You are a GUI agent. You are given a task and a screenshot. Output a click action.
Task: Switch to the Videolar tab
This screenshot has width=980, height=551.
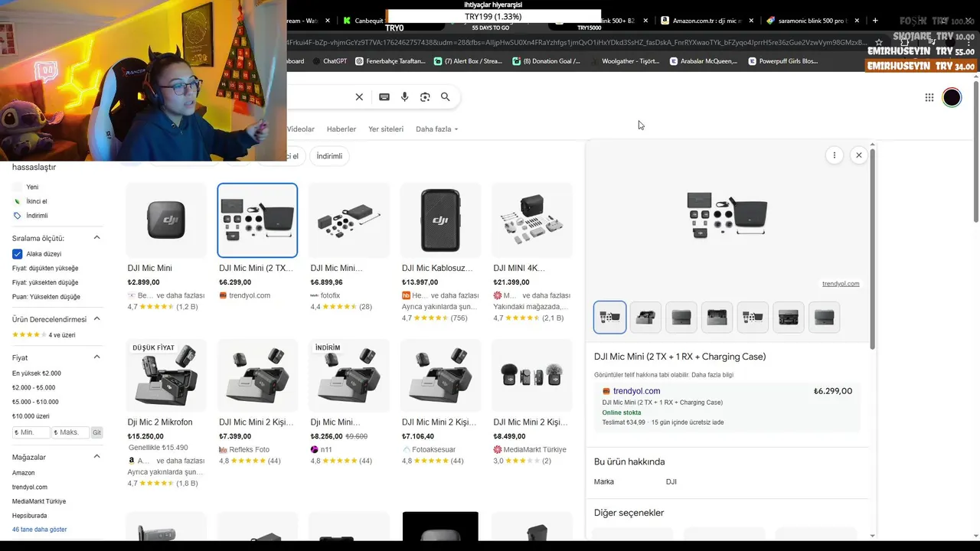tap(301, 129)
